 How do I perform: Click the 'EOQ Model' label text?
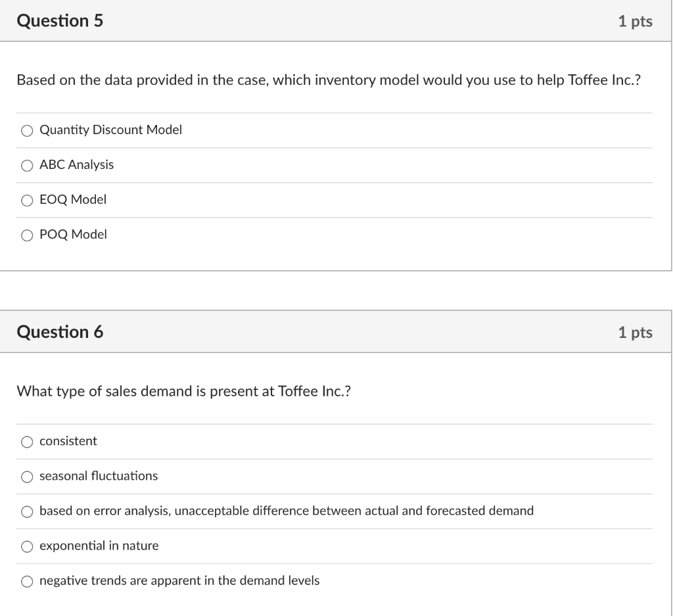click(x=73, y=200)
